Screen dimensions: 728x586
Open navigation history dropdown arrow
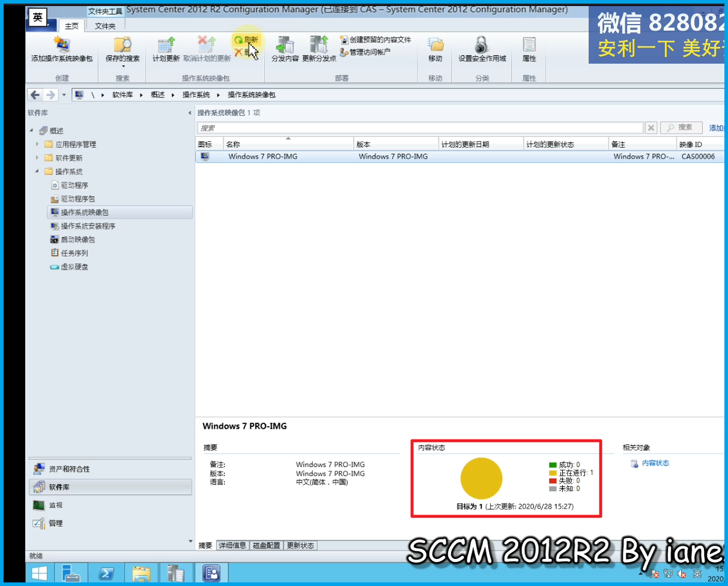click(64, 95)
